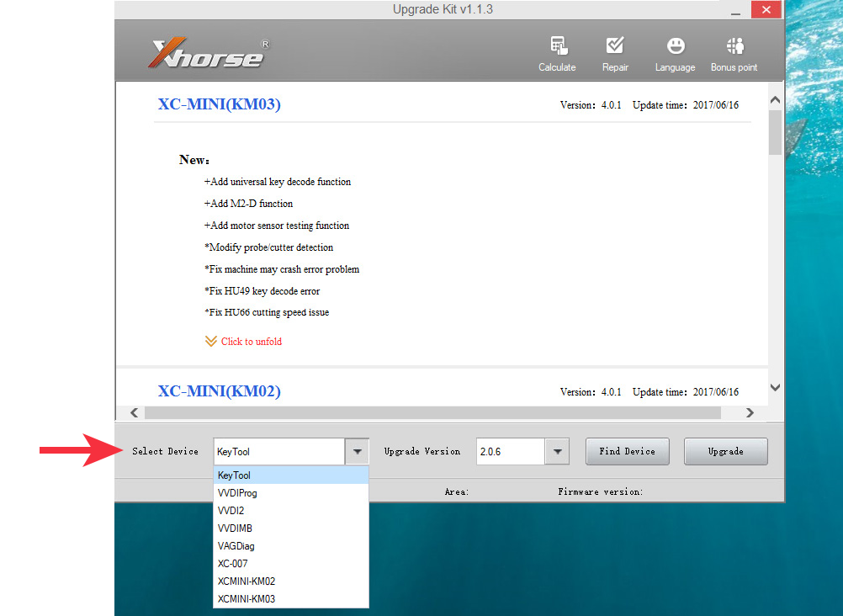Click the 'Click to unfold' link
This screenshot has width=843, height=616.
[x=251, y=342]
